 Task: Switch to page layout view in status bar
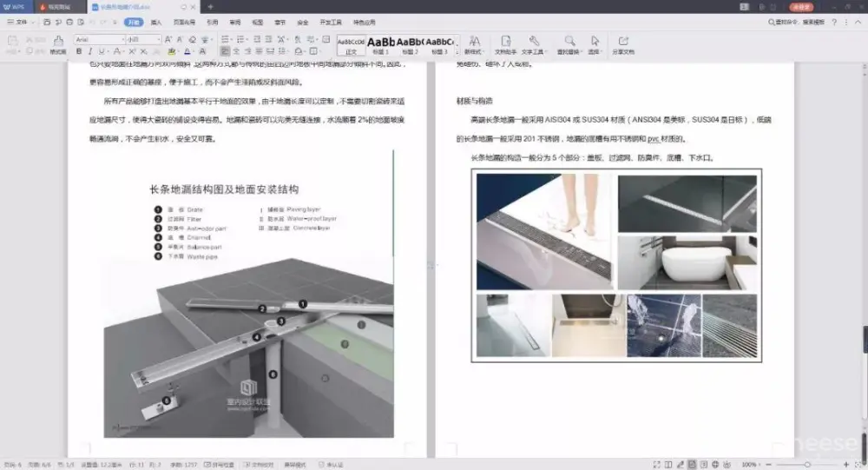tap(692, 465)
